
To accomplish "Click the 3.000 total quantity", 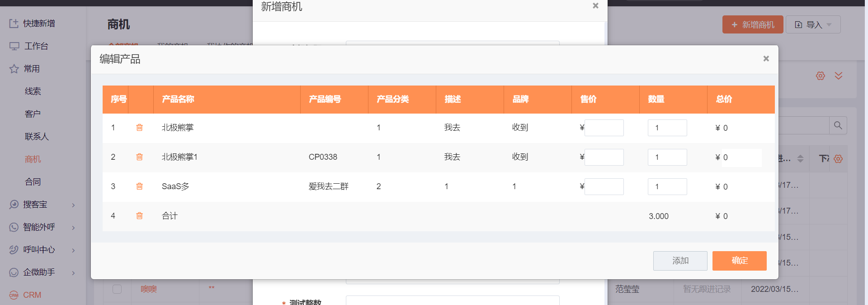I will (659, 216).
